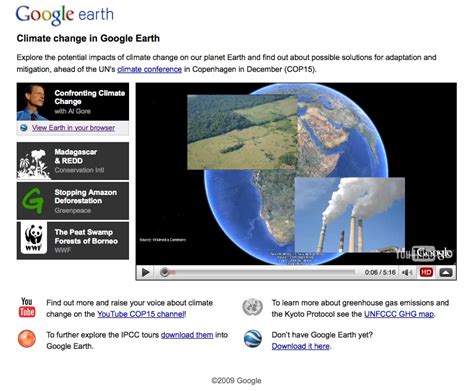Select Stopping Amazon Deforestation tour
The width and height of the screenshot is (474, 391).
73,201
